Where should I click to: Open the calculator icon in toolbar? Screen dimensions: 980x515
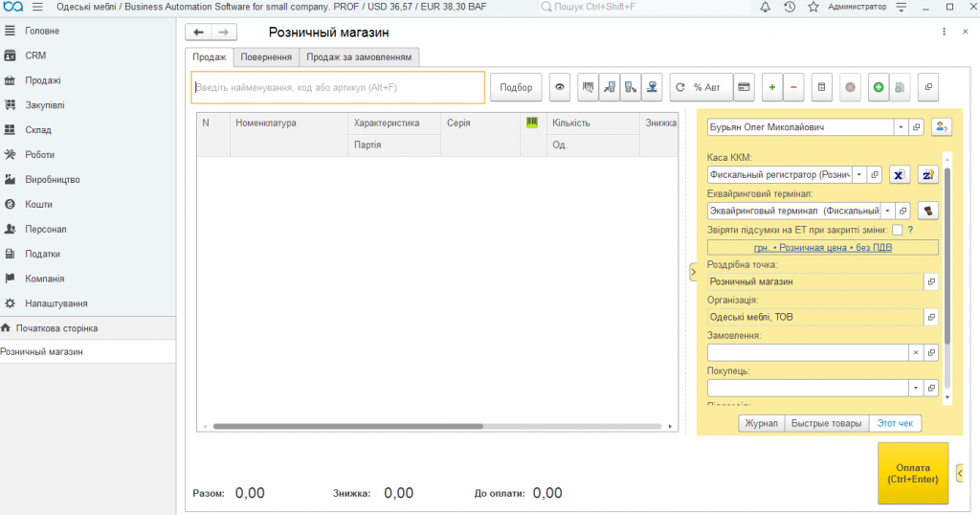821,87
